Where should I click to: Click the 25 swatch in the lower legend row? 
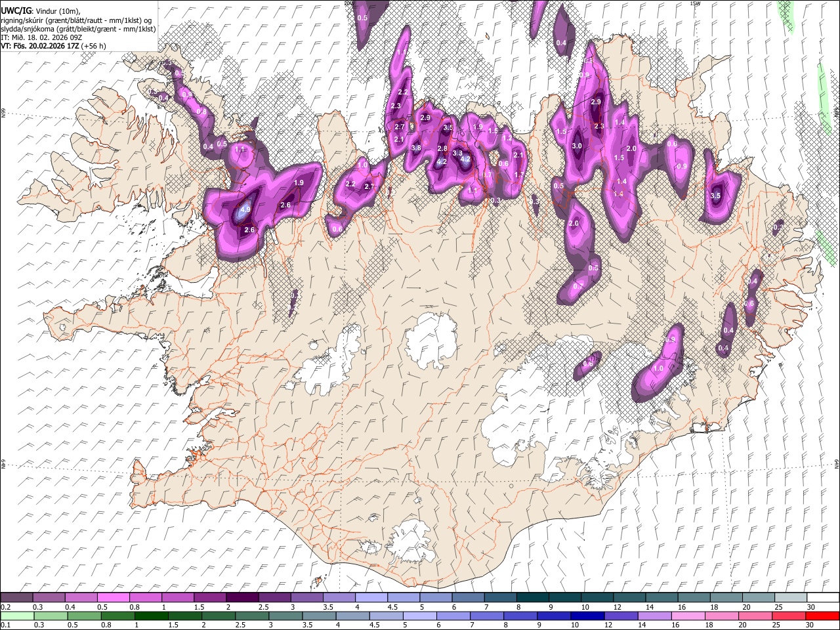coord(790,616)
